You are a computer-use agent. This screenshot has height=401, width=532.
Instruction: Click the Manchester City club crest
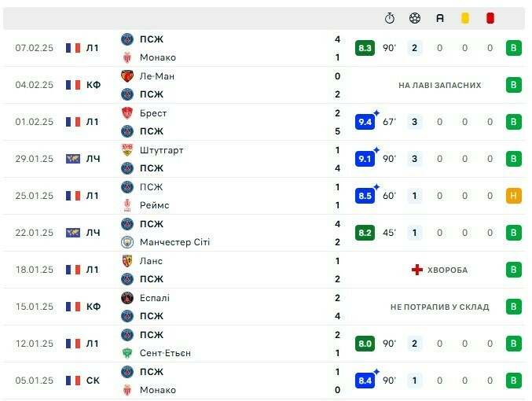point(127,242)
